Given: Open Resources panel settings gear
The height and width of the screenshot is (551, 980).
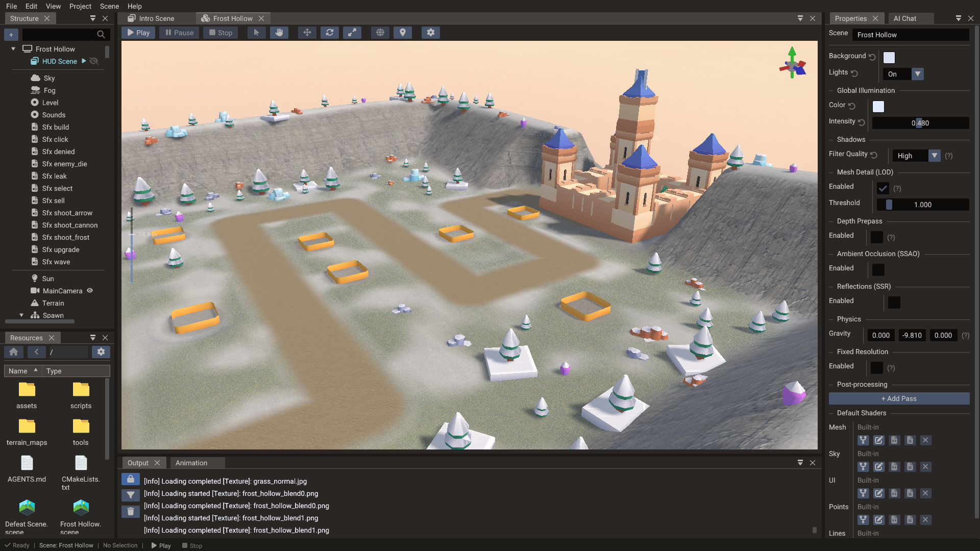Looking at the screenshot, I should (101, 352).
